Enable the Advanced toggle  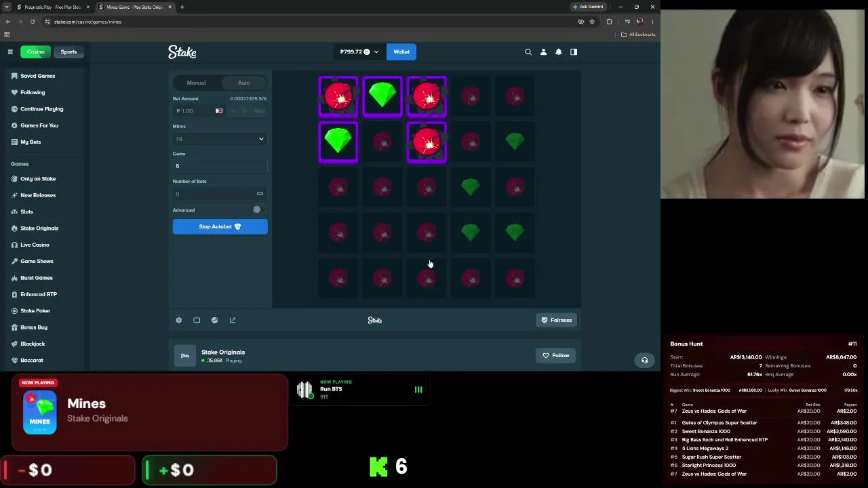258,210
